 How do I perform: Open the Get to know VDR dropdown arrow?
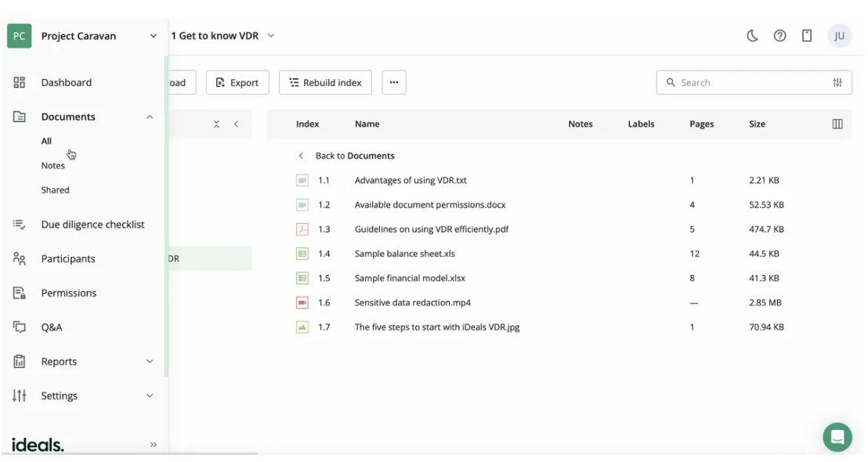pos(271,35)
